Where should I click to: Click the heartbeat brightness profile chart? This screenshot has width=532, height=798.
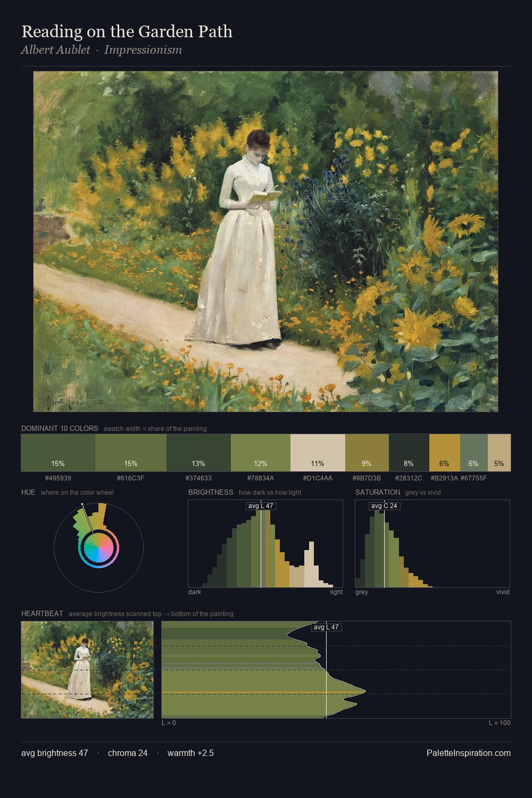[x=336, y=670]
